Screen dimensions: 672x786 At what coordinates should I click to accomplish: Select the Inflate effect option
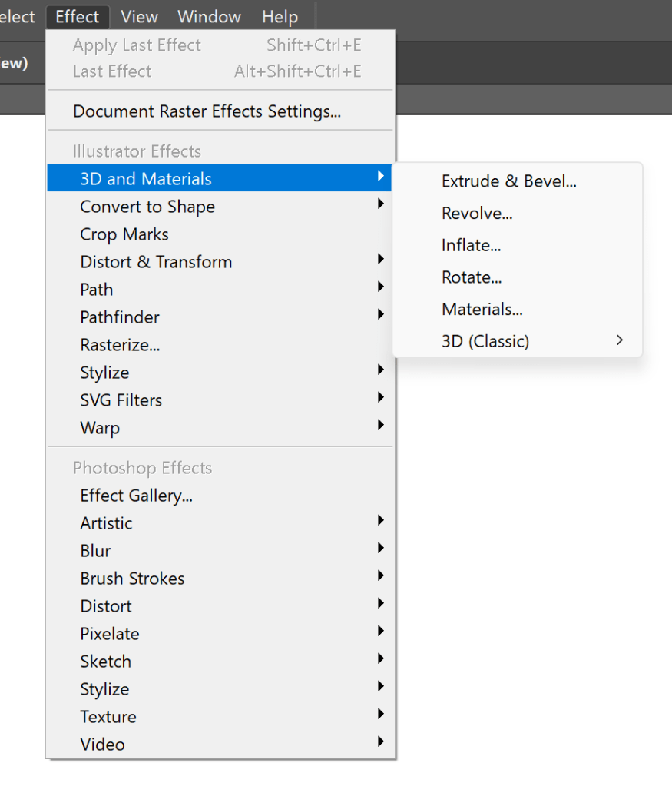pyautogui.click(x=471, y=246)
